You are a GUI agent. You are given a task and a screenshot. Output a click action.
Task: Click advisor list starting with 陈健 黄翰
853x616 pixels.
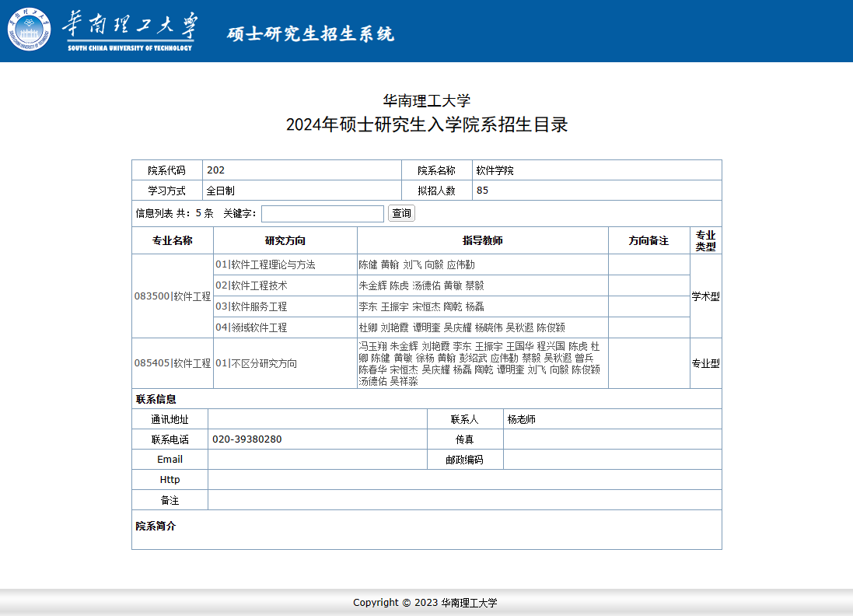pos(417,264)
